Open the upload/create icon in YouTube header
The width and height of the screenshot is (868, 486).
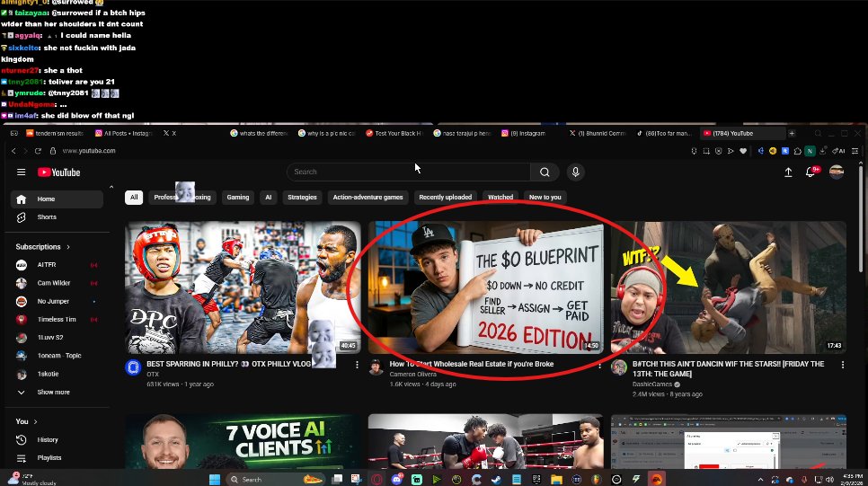coord(788,172)
